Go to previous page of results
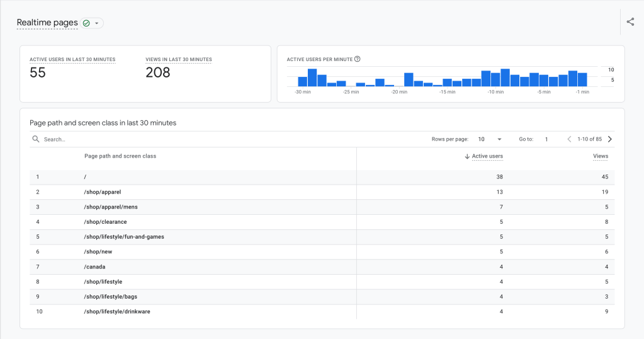644x339 pixels. [569, 139]
